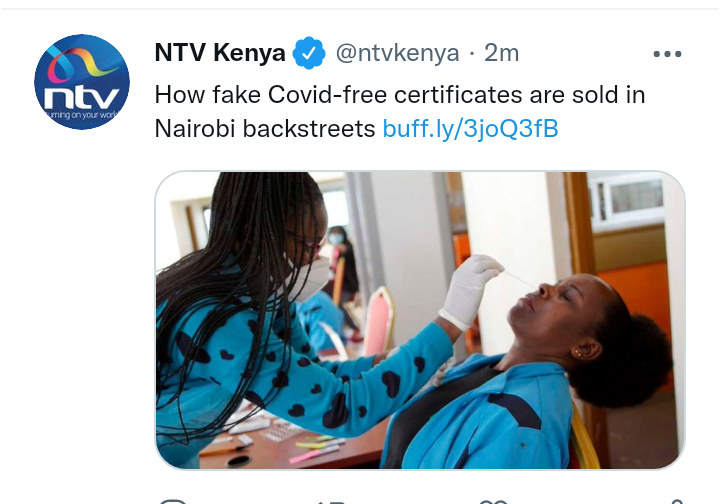Screen dimensions: 720x504
Task: Click the reply icon below the tweet
Action: tap(172, 500)
